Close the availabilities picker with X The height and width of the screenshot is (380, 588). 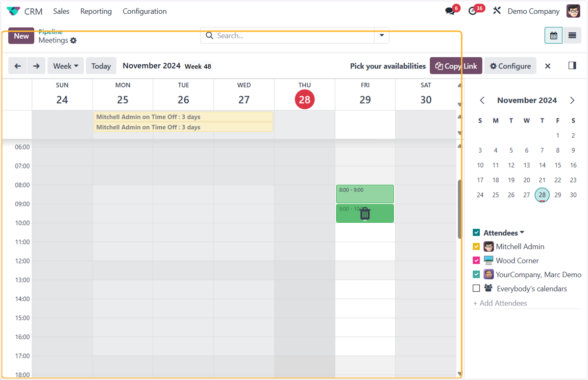pos(548,66)
